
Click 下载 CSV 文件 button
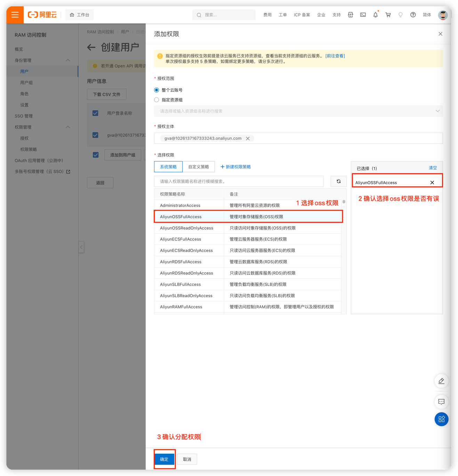pyautogui.click(x=107, y=94)
